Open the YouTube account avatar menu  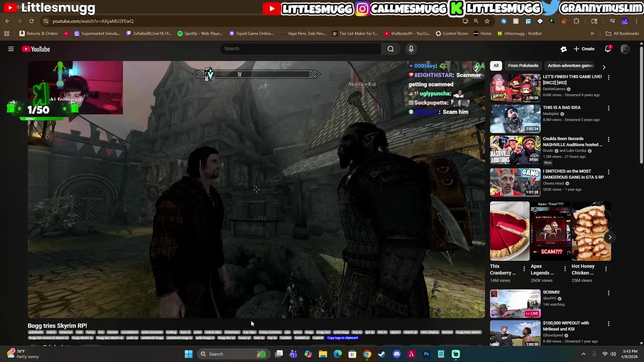pos(625,49)
